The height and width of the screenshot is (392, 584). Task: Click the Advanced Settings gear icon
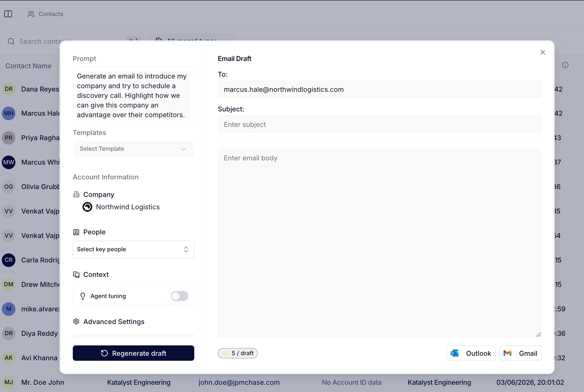click(76, 322)
